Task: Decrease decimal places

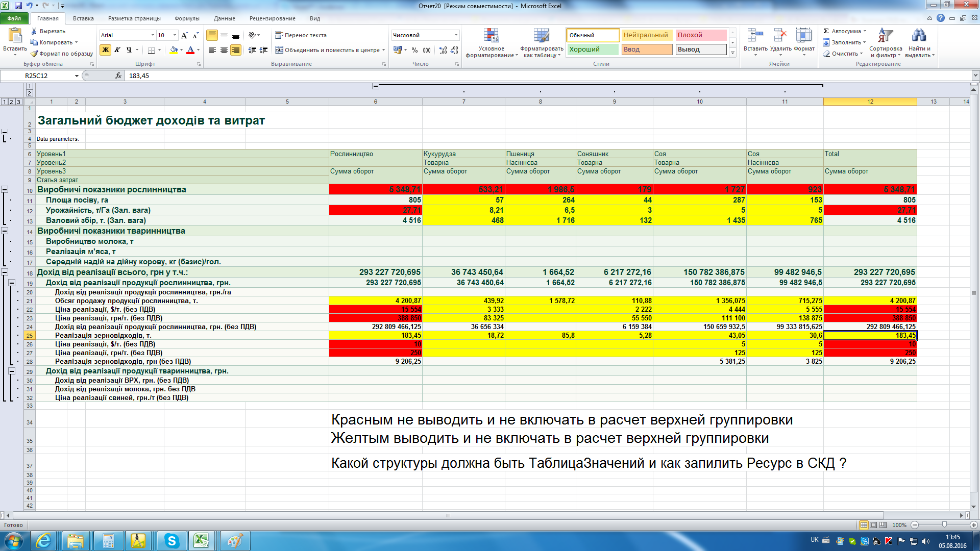Action: coord(455,50)
